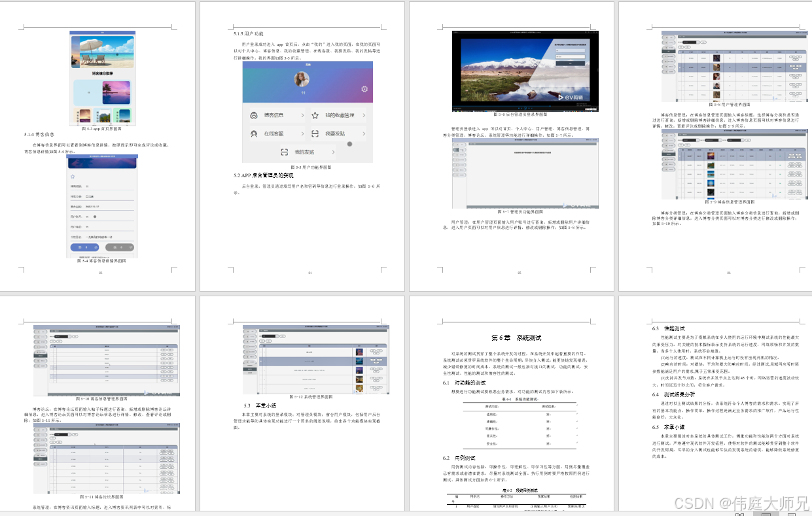Screen dimensions: 812x516
Task: Click the scan-frame icon beside 我的发贴
Action: click(284, 152)
